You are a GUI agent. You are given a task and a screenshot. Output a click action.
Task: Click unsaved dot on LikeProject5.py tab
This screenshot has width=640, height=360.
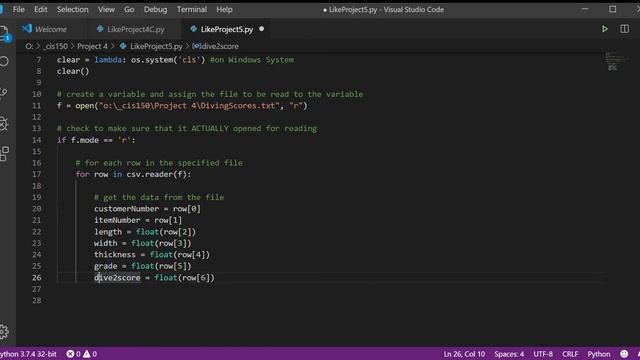tap(262, 29)
